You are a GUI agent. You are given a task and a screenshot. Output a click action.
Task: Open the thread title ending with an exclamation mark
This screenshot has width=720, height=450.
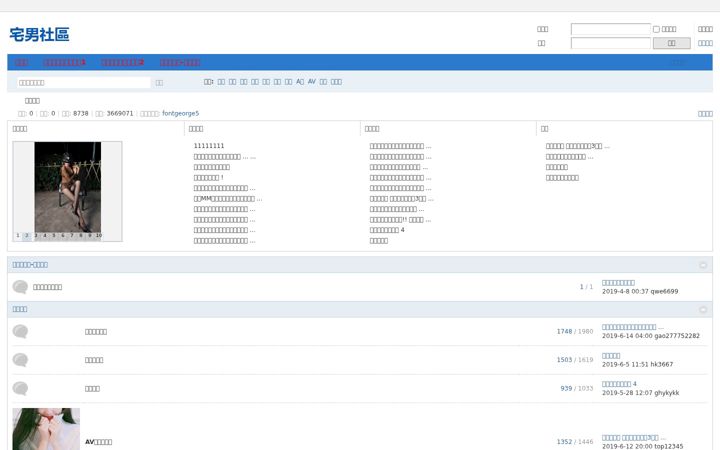tap(208, 178)
